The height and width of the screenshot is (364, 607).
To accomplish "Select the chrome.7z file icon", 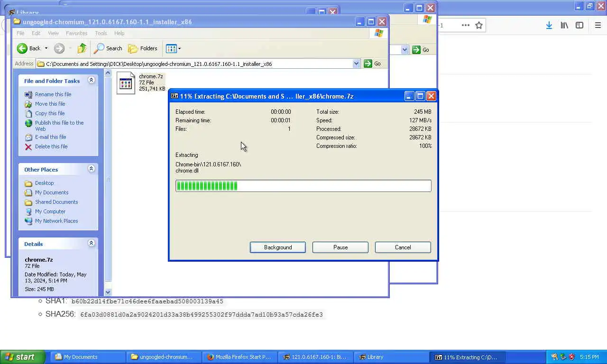I will [126, 83].
